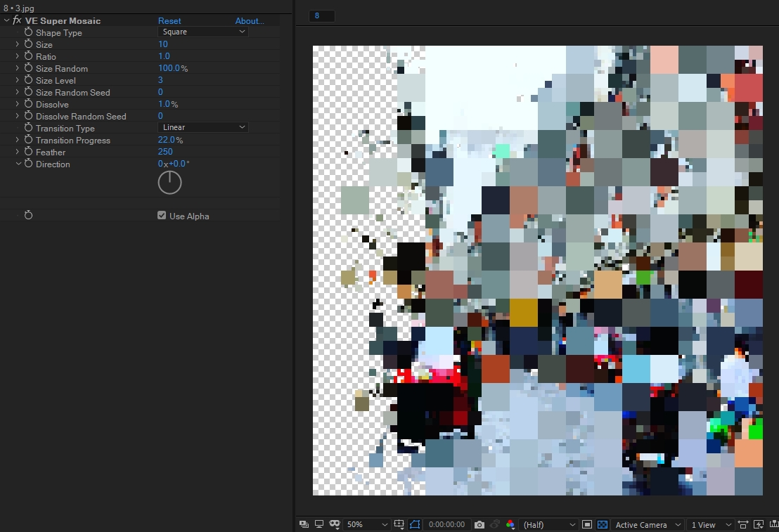
Task: Change the 50% magnification dropdown
Action: pos(367,524)
